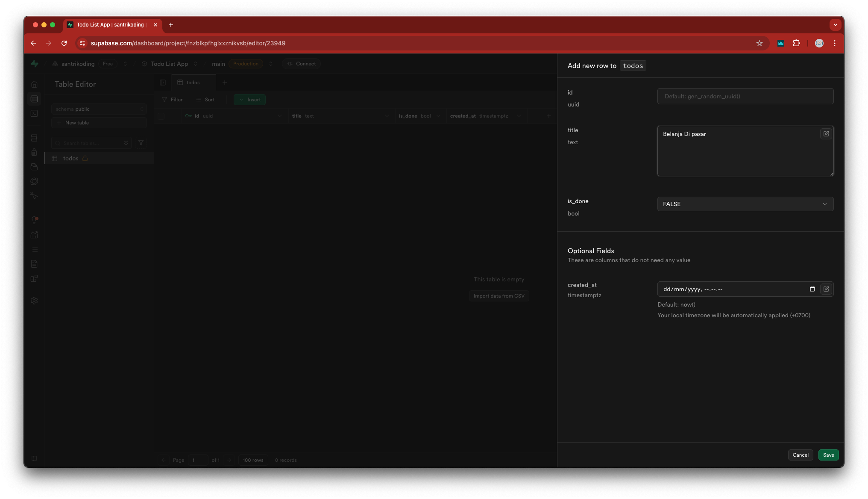Image resolution: width=868 pixels, height=499 pixels.
Task: Open Chrome three-dot menu
Action: point(834,43)
